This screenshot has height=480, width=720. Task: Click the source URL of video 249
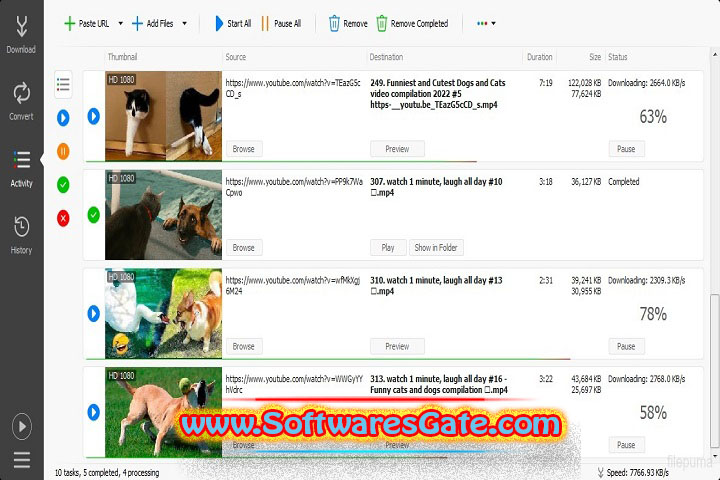pyautogui.click(x=293, y=88)
